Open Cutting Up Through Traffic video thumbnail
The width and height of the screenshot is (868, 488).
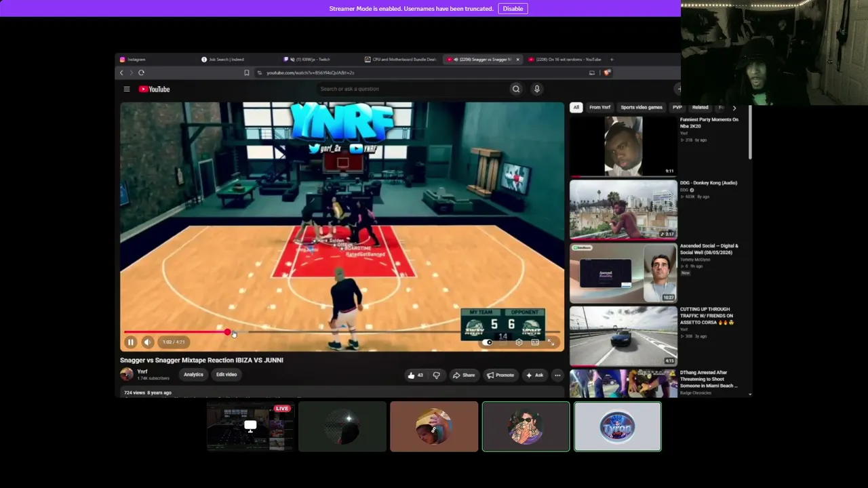point(623,335)
